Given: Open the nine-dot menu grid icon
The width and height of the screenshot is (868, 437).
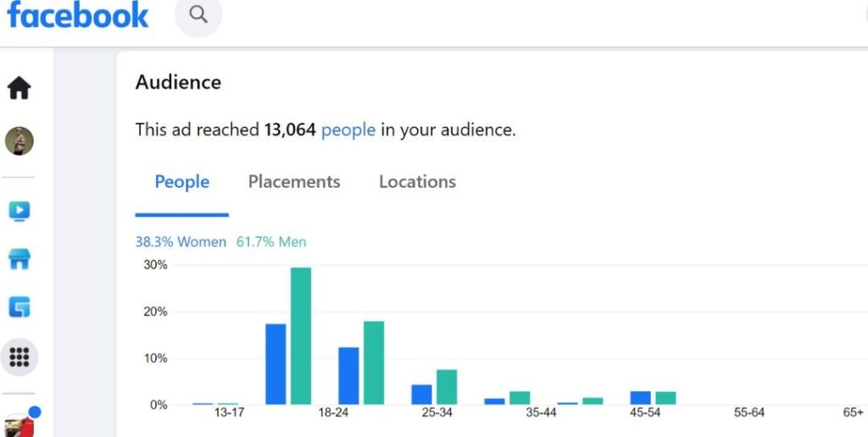Looking at the screenshot, I should click(19, 357).
